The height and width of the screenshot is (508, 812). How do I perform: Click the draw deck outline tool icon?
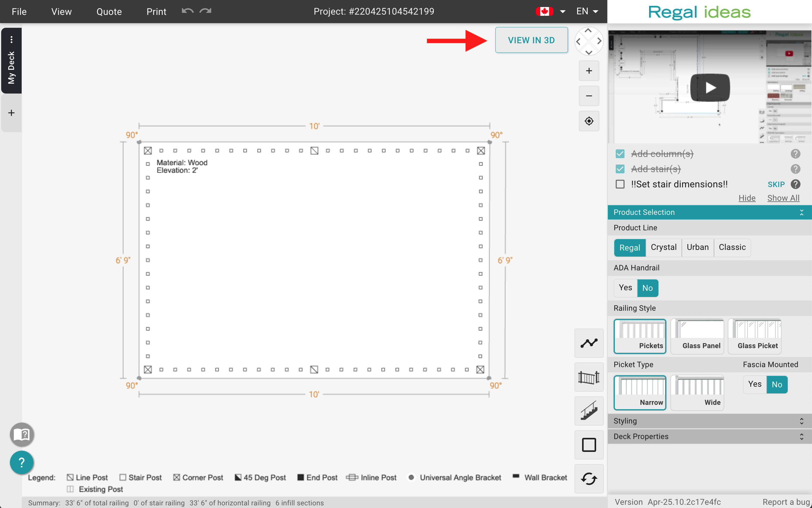pos(589,343)
